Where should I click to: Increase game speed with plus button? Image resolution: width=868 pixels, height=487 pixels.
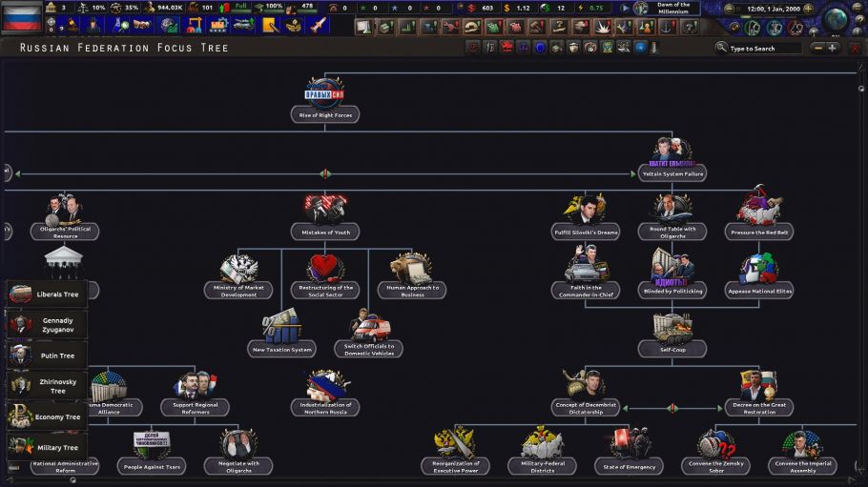(808, 9)
